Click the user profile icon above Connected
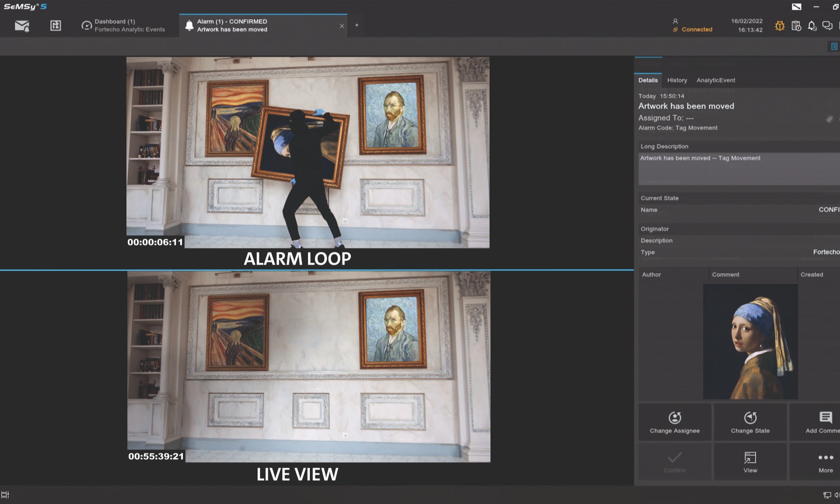Viewport: 840px width, 504px height. 675,21
